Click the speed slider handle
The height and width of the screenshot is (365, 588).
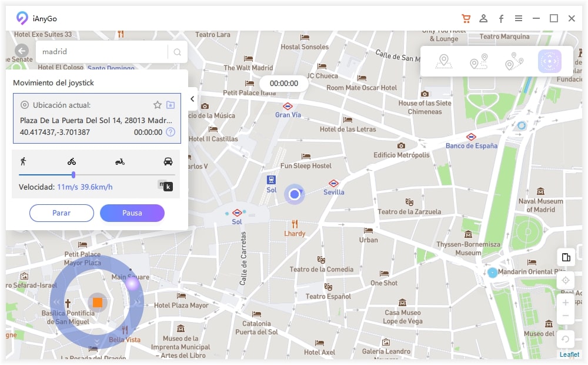73,175
